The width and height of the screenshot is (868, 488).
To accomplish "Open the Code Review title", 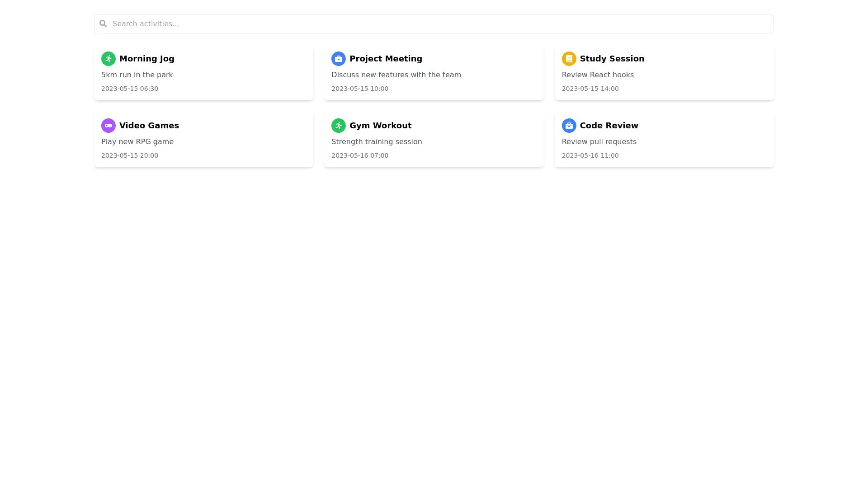I will [x=609, y=126].
